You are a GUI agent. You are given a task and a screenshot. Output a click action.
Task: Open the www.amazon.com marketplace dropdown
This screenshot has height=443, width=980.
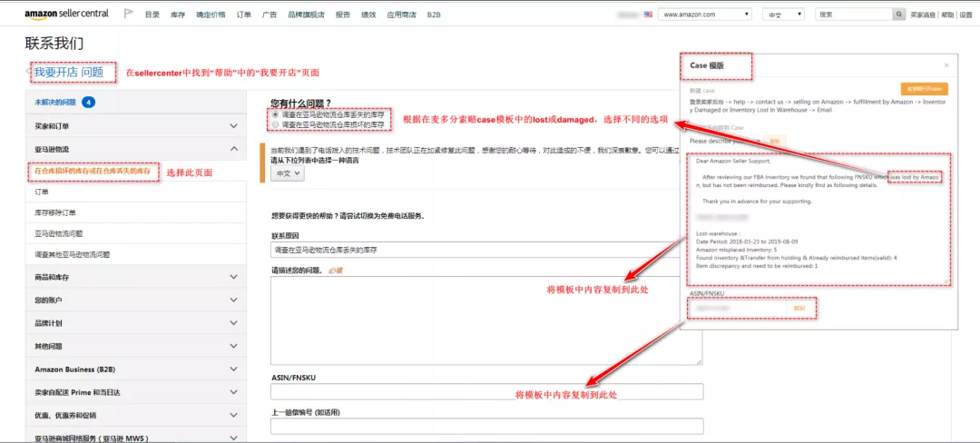click(x=705, y=14)
